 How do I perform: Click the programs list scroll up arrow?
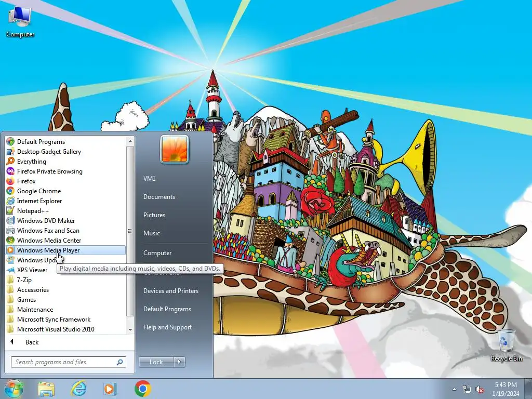click(x=130, y=141)
